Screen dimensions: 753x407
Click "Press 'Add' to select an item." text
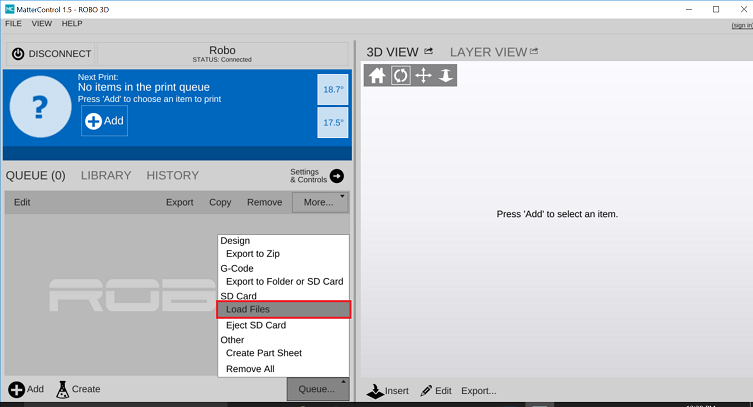[557, 214]
